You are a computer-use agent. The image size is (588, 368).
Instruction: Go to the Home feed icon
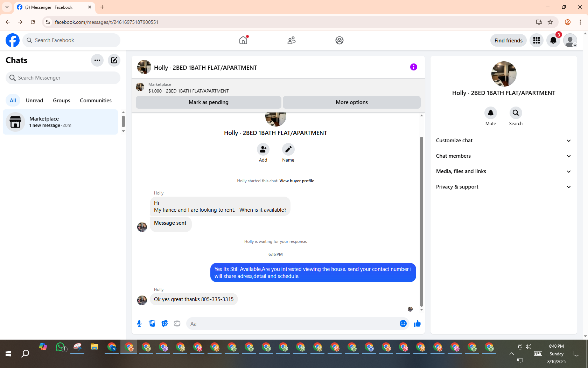coord(243,40)
